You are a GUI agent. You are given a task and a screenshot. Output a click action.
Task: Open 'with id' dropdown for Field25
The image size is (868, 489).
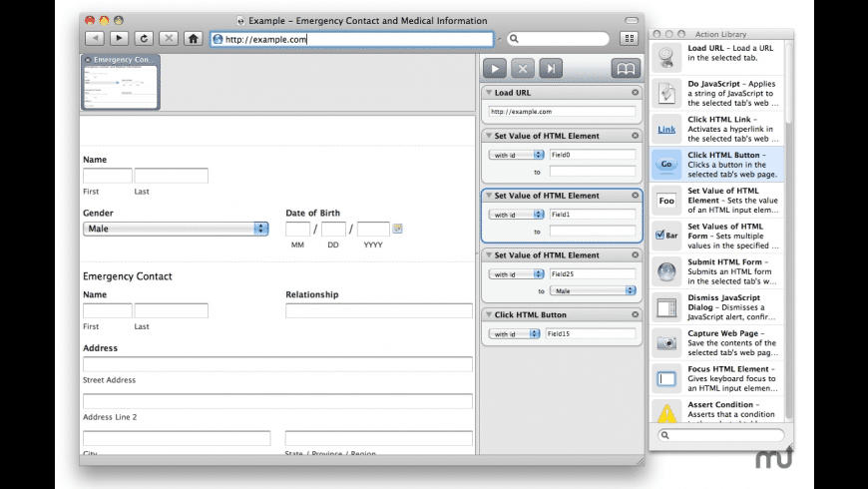516,274
